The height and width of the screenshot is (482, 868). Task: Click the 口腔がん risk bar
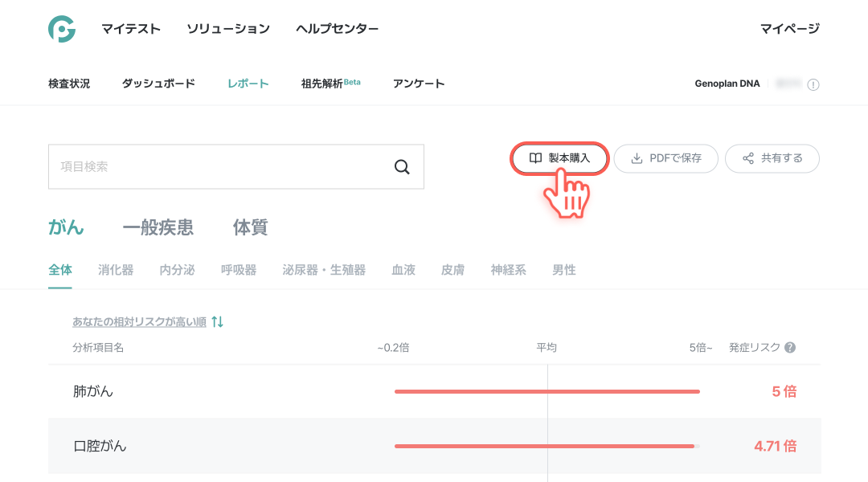545,446
